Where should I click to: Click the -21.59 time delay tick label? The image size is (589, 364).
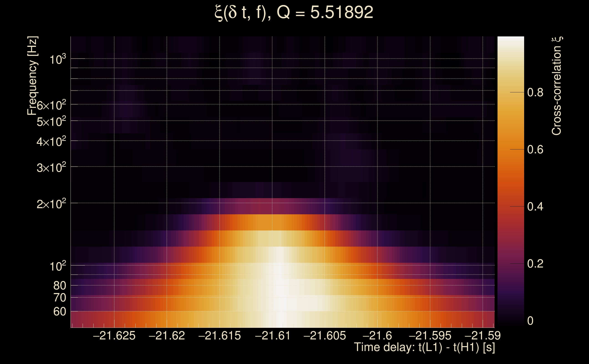482,336
